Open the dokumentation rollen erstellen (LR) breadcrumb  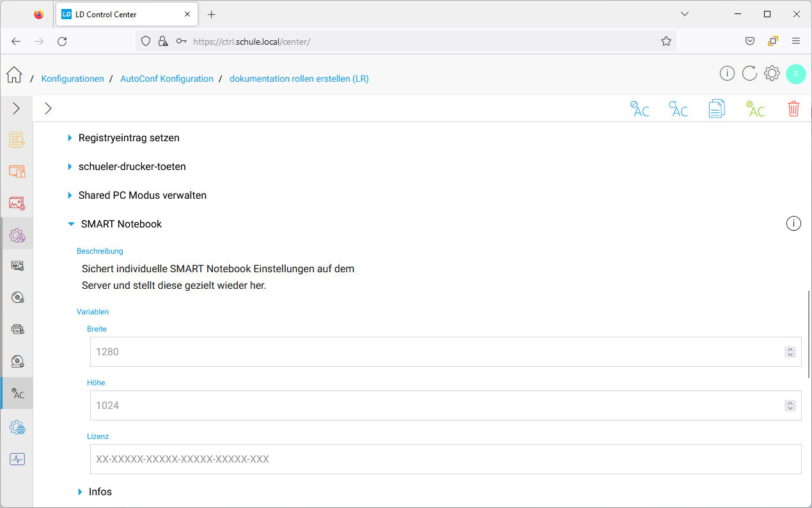(299, 79)
